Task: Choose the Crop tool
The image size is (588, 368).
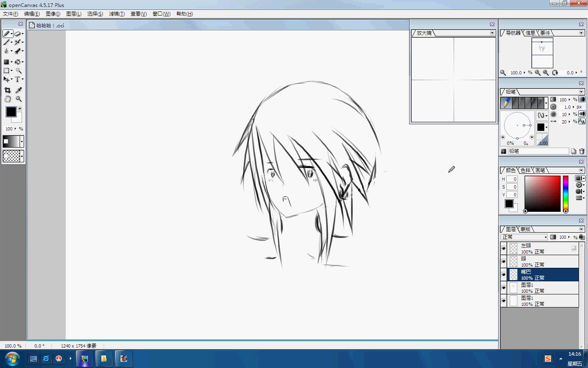Action: [x=7, y=90]
